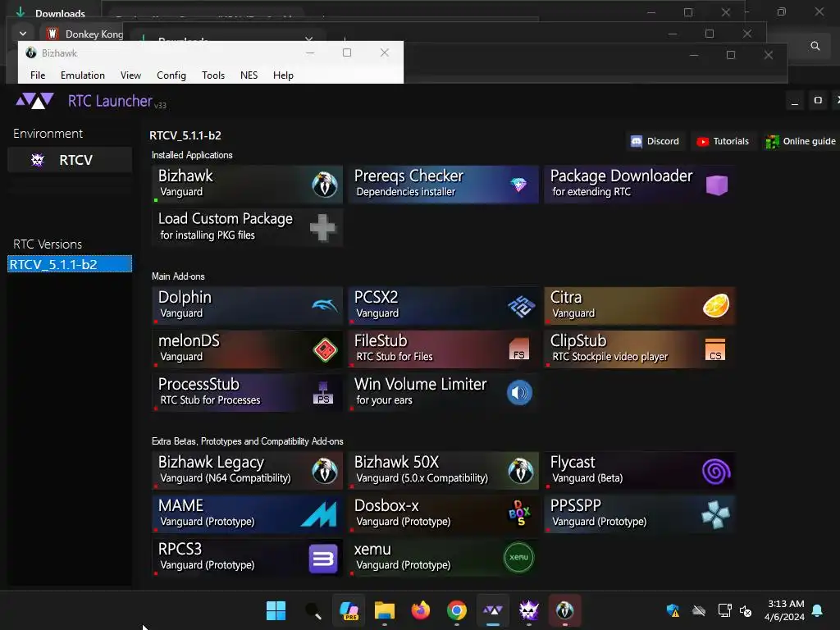Click the 'for installing PKG files' text

click(208, 235)
